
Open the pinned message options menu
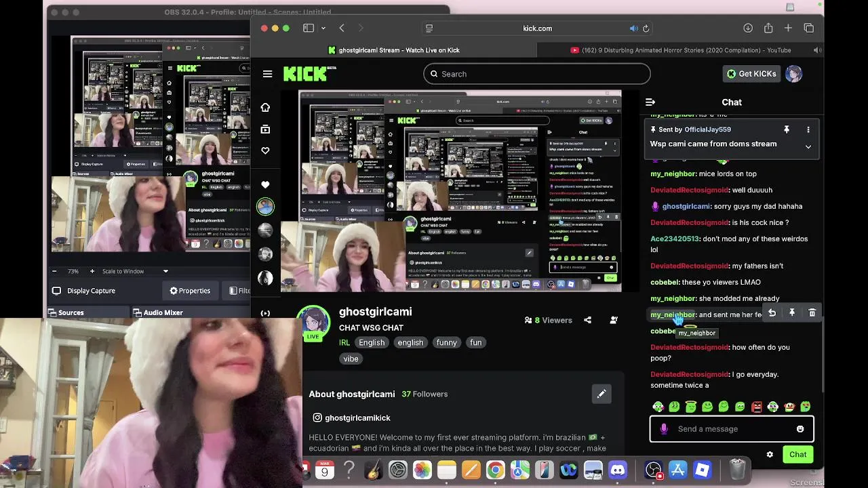pos(808,129)
